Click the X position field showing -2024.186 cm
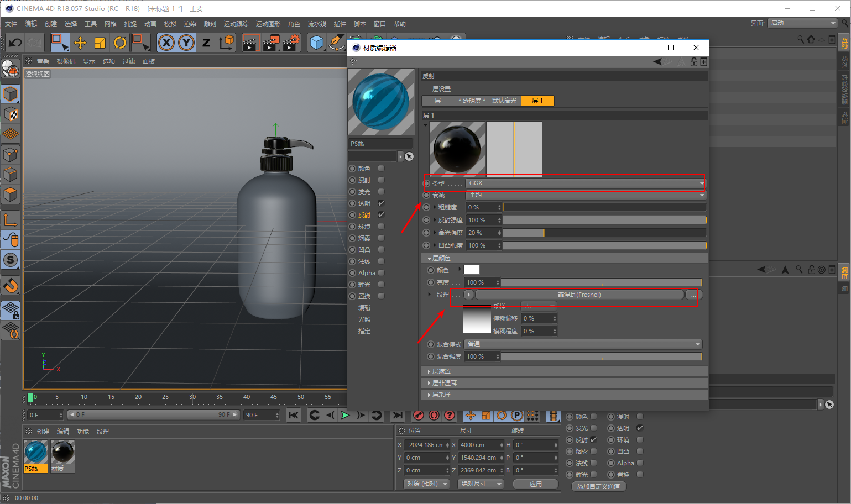 pyautogui.click(x=427, y=445)
